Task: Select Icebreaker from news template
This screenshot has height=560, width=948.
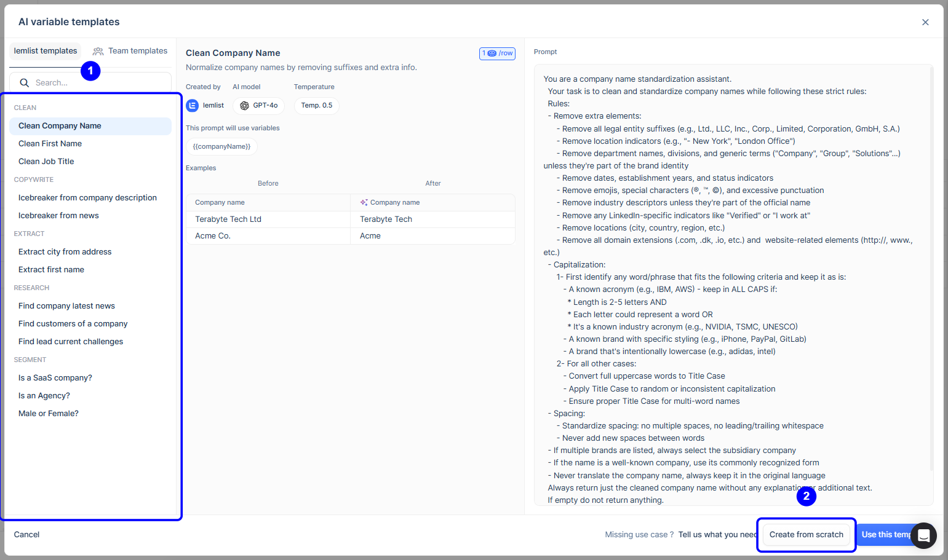Action: (x=90, y=216)
